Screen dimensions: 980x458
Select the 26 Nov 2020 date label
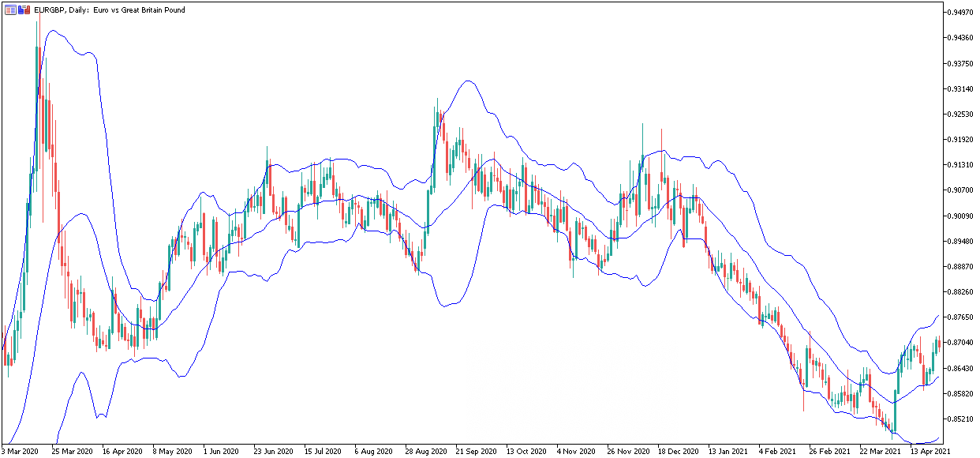[x=627, y=452]
